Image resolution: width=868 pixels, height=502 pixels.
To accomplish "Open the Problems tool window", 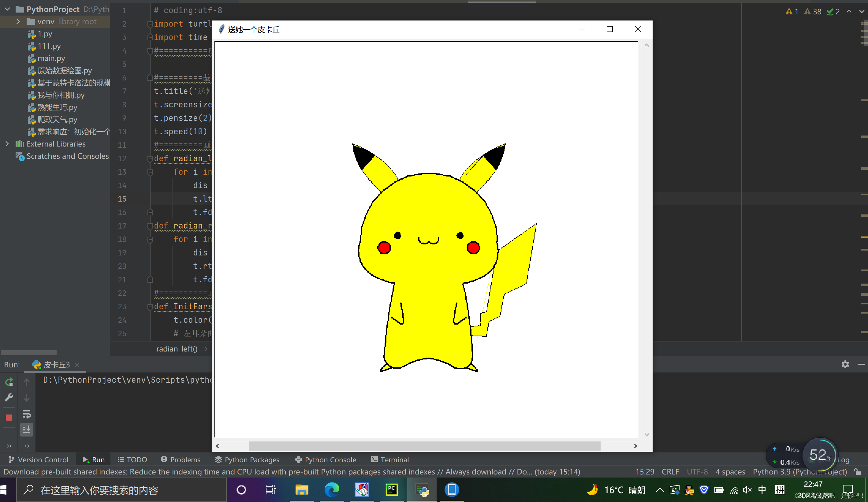I will point(181,460).
